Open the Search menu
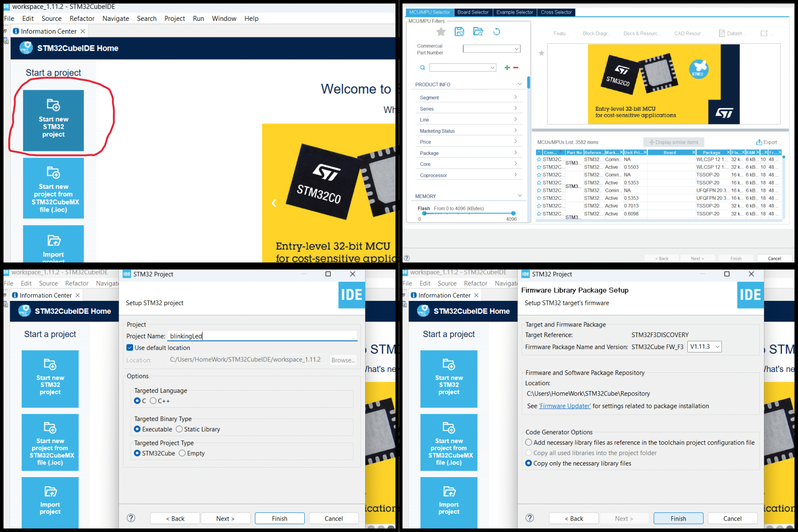Screen dimensions: 798x532 147,18
